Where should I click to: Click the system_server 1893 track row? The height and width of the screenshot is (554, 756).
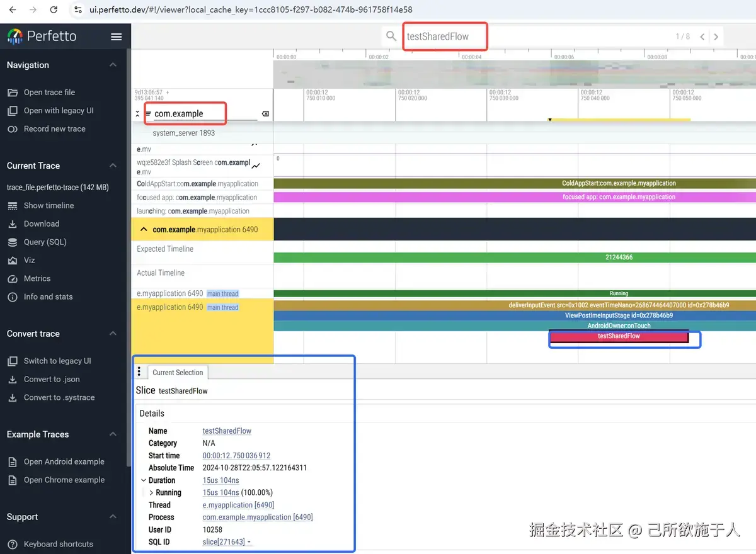[444, 133]
